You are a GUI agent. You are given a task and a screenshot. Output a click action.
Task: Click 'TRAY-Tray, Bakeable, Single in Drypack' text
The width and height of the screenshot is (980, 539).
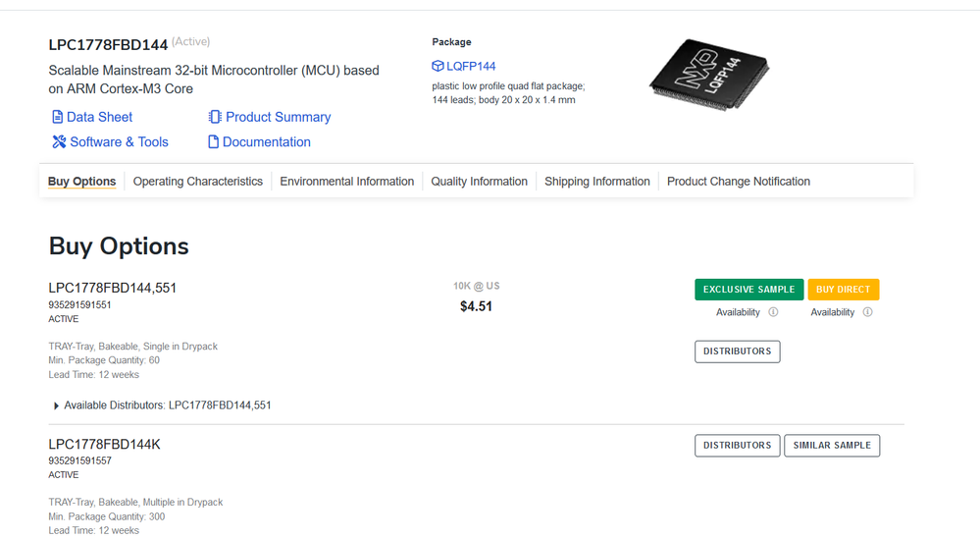133,347
